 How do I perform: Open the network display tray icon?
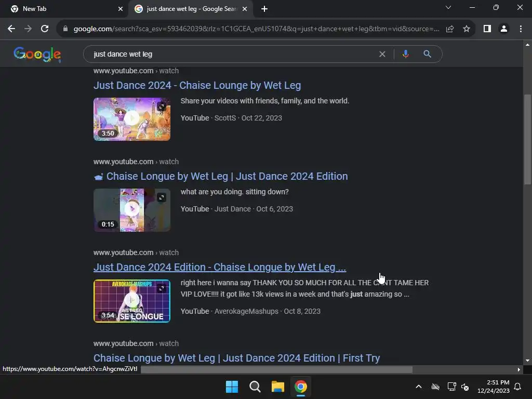click(x=451, y=387)
